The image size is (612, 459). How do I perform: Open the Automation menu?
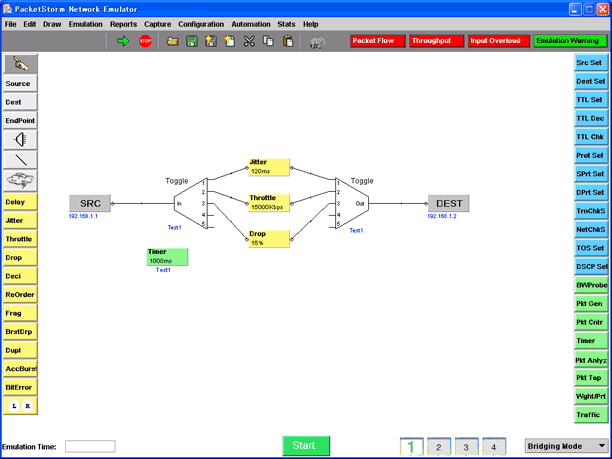[x=251, y=24]
